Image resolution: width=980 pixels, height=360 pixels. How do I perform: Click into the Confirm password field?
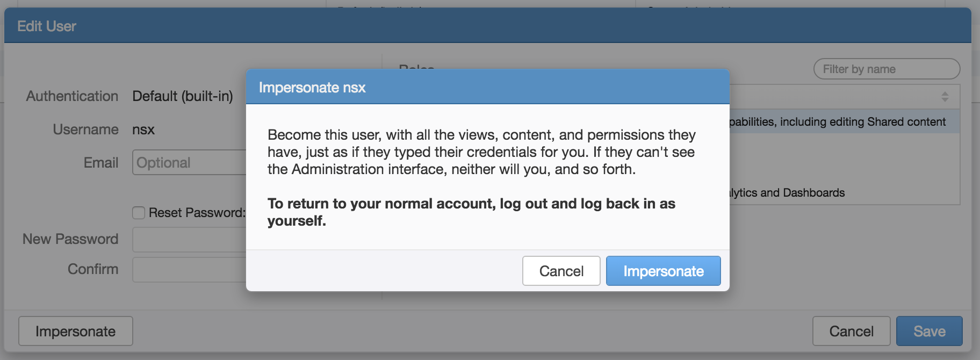click(x=189, y=270)
